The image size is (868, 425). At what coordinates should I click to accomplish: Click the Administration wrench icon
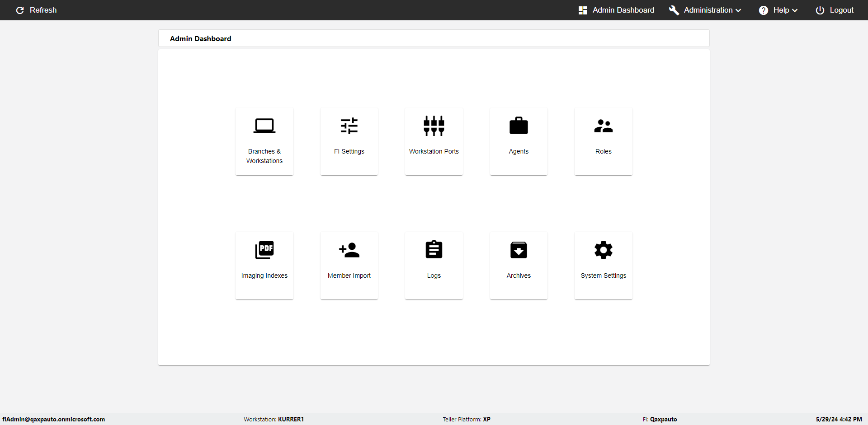tap(674, 10)
